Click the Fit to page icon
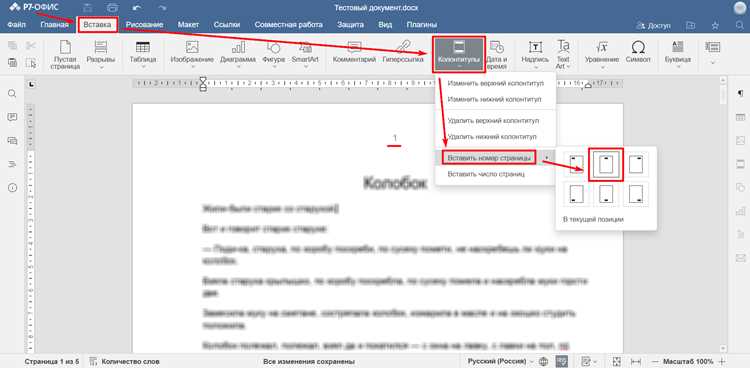Image resolution: width=750 pixels, height=368 pixels. 617,361
